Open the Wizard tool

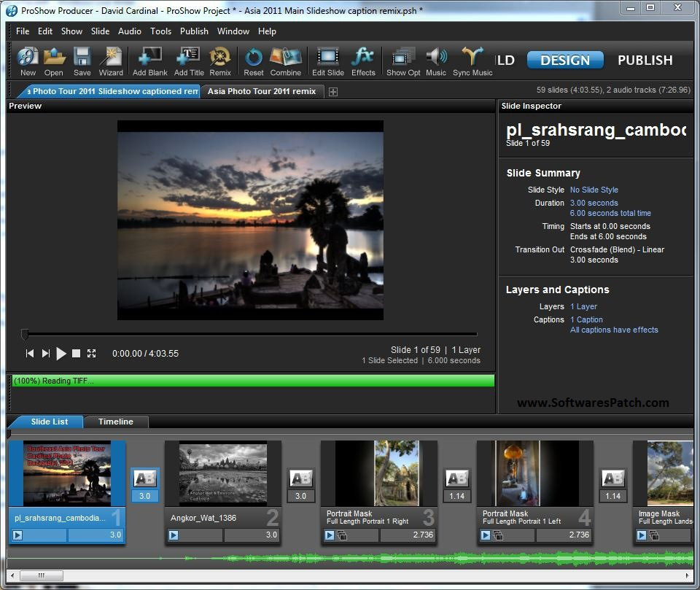click(111, 58)
